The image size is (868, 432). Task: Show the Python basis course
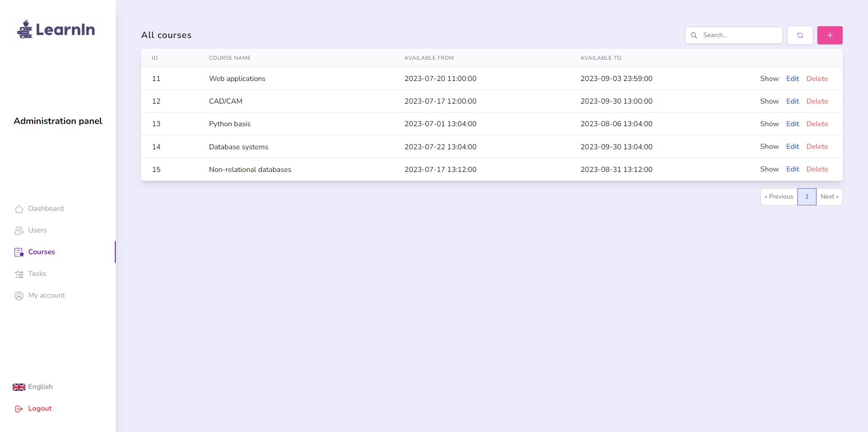769,124
